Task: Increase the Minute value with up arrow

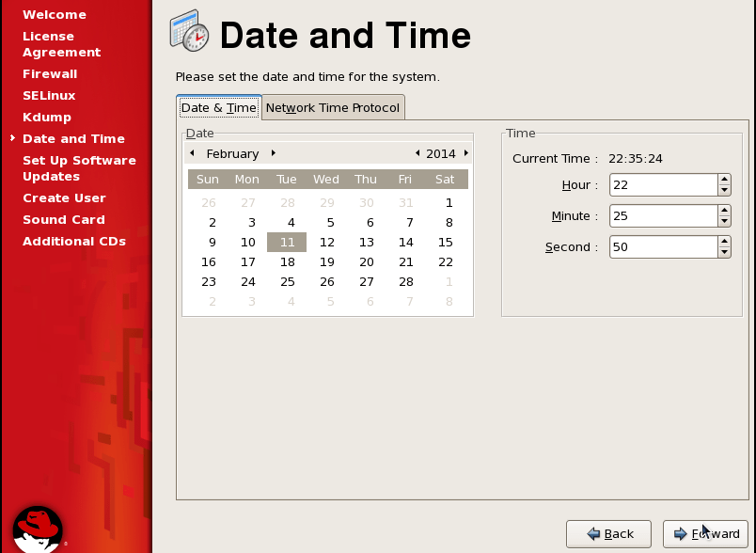Action: click(724, 211)
